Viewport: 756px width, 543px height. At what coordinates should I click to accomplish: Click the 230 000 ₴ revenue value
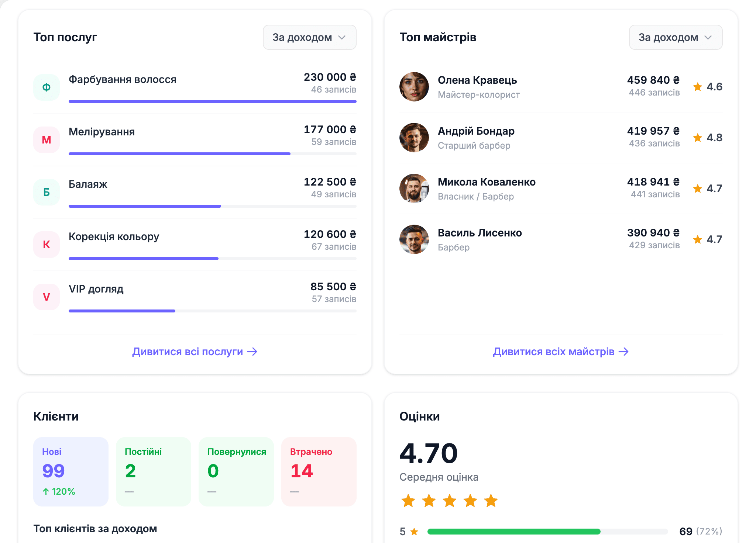330,77
